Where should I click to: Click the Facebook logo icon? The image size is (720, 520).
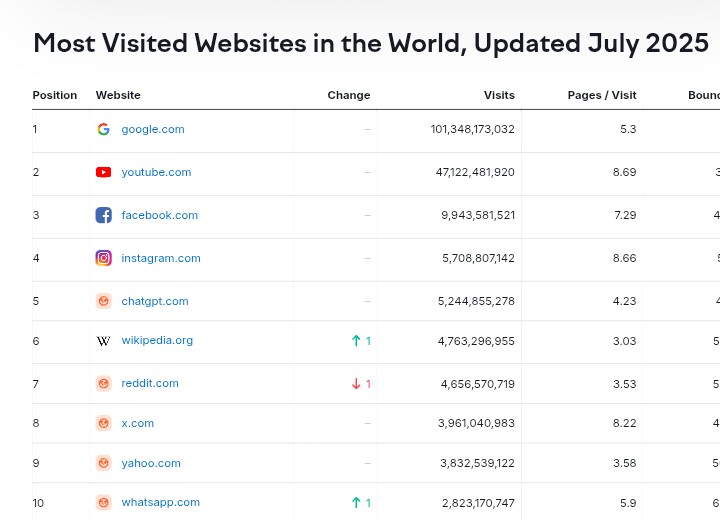pos(103,215)
